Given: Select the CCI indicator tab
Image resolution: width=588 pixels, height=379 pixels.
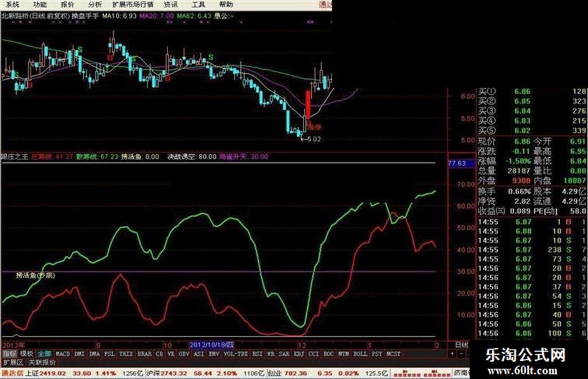Looking at the screenshot, I should [x=314, y=354].
